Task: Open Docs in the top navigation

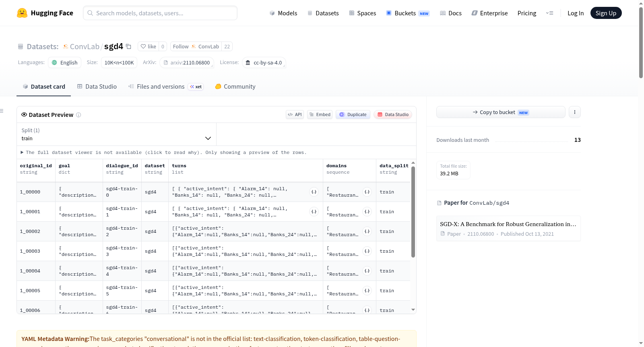Action: (450, 13)
